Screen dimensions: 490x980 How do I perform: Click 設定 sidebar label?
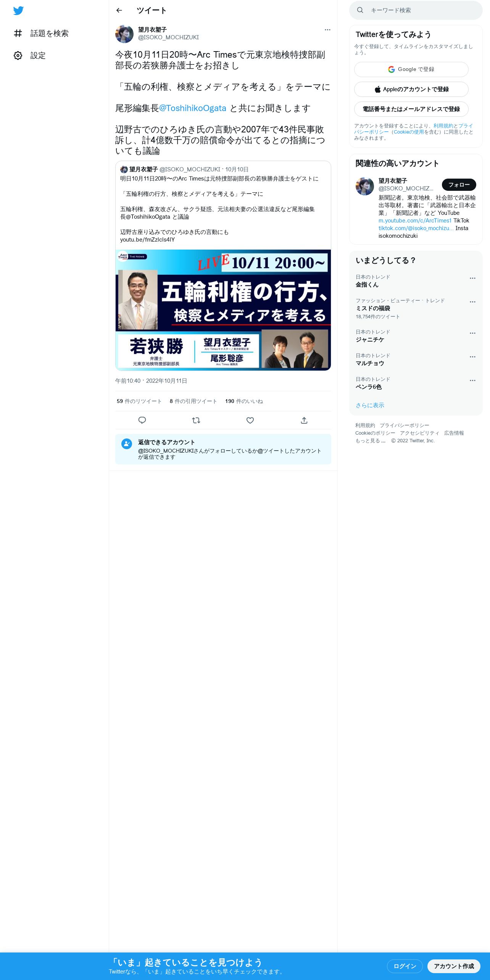[x=38, y=55]
